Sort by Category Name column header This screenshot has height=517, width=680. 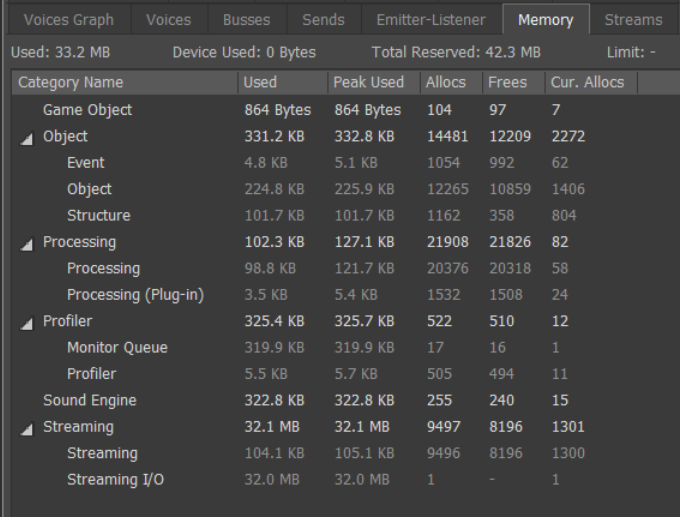(x=125, y=82)
